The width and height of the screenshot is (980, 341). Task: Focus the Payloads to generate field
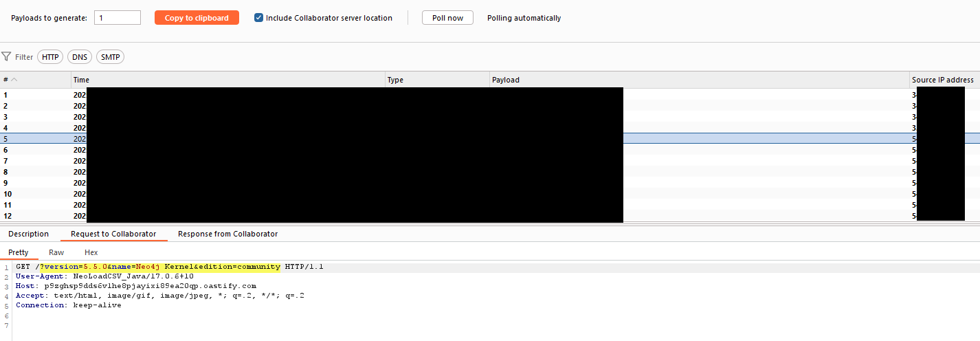point(117,18)
